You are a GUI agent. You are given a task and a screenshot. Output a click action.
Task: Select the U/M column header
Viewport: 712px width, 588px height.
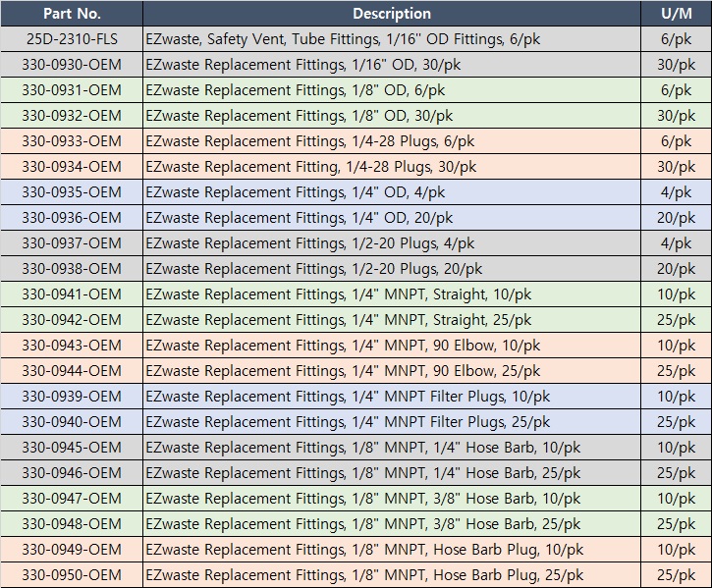pos(676,14)
